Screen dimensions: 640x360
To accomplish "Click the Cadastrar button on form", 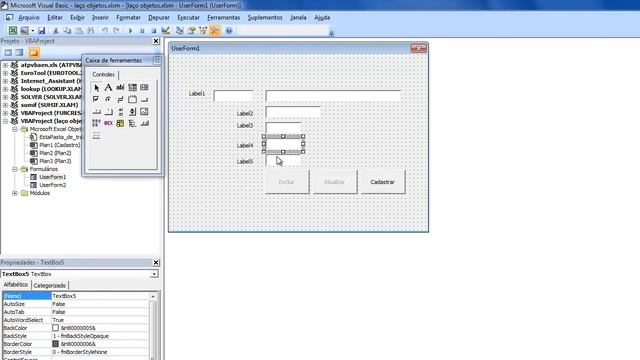I will (382, 182).
